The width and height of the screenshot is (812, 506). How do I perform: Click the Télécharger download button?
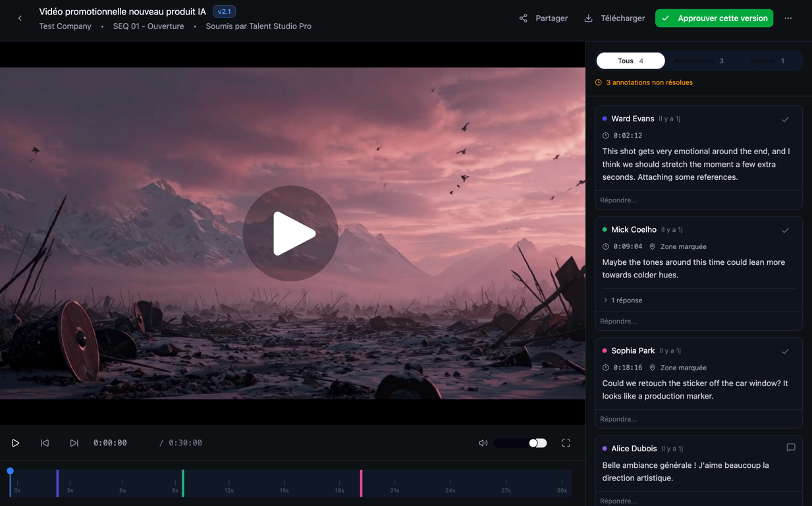point(614,18)
